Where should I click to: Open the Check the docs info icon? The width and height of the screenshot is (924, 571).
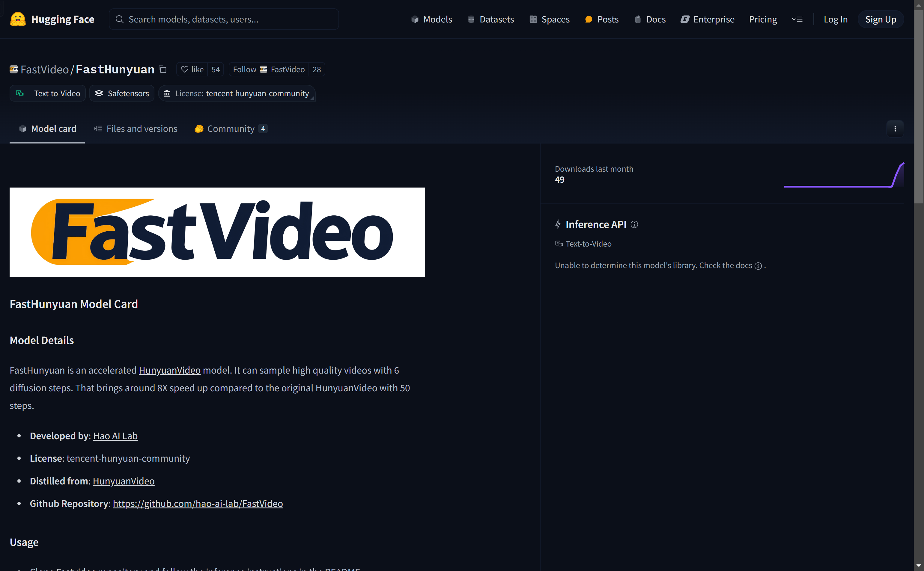pyautogui.click(x=758, y=266)
